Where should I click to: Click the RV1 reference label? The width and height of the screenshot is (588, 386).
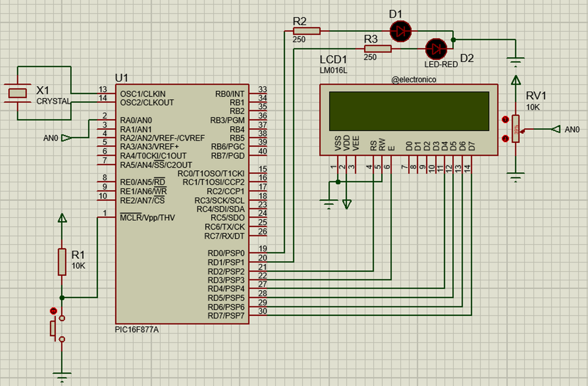(x=536, y=95)
